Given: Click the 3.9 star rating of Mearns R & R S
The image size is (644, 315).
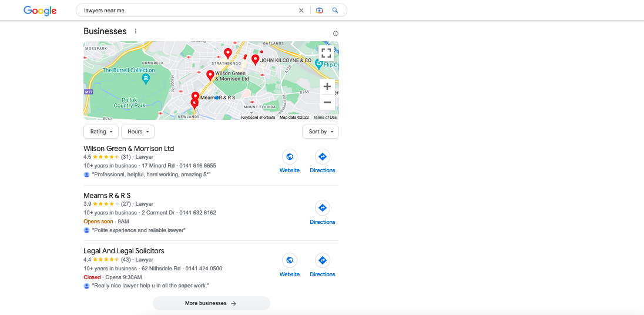Looking at the screenshot, I should tap(102, 204).
